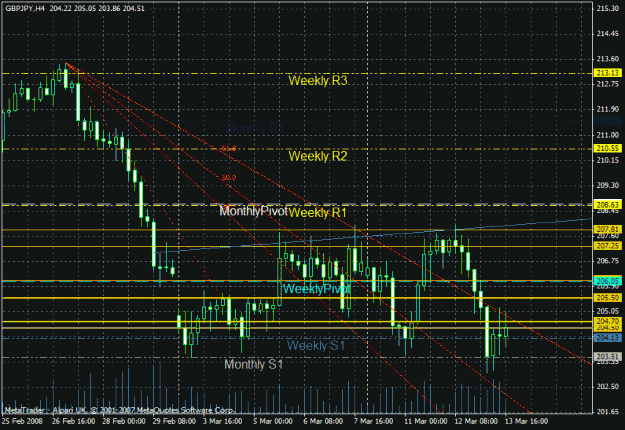625x430 pixels.
Task: Click the 205.05 high price in header
Action: point(85,8)
